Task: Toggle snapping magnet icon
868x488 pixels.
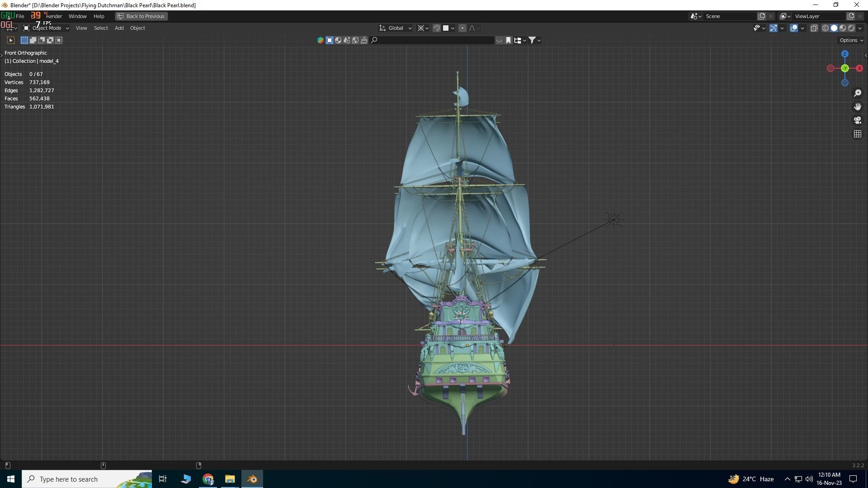Action: [437, 28]
